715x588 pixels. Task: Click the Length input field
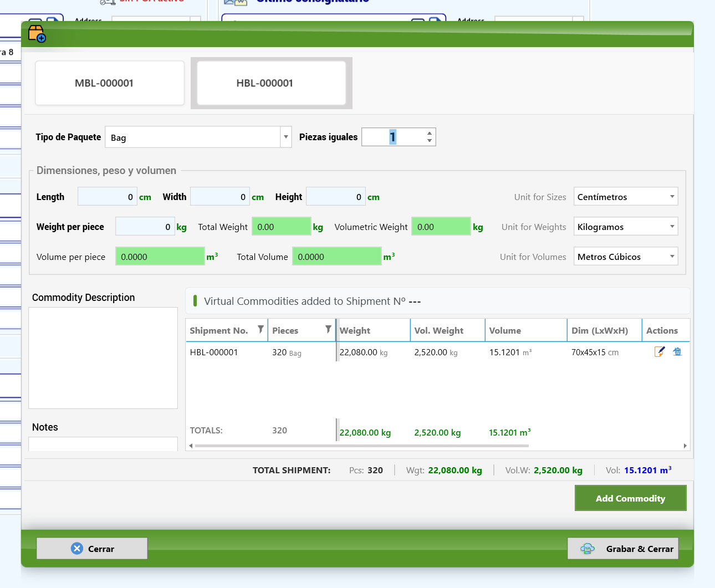coord(107,197)
